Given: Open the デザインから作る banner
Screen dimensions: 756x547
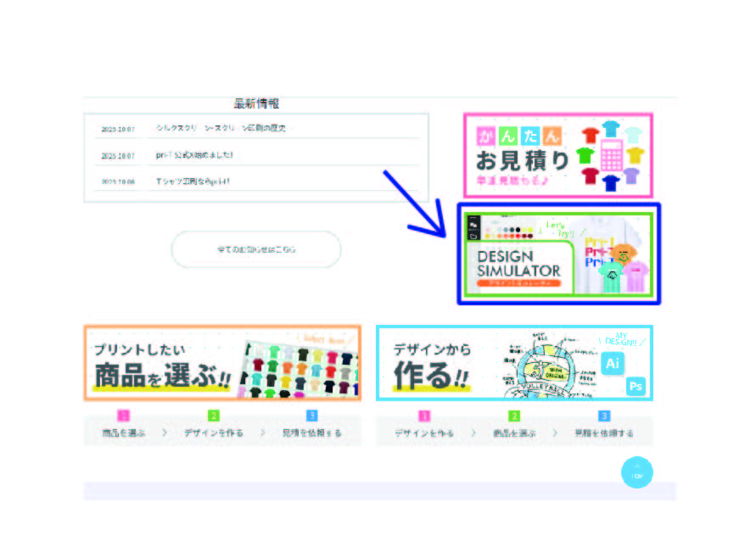Looking at the screenshot, I should [513, 362].
